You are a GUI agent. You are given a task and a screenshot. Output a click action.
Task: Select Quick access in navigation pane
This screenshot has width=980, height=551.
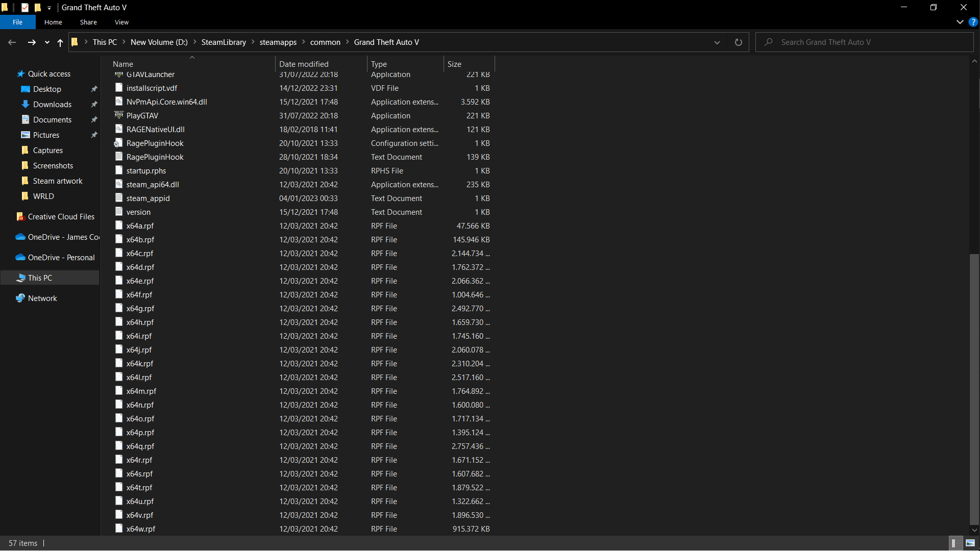tap(49, 74)
